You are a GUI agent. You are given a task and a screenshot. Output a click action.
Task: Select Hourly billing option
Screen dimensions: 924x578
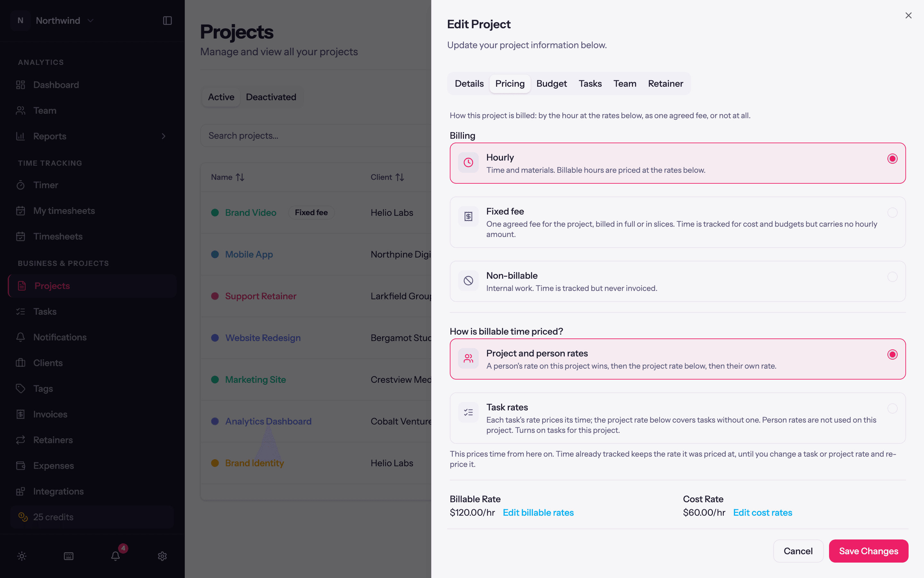click(x=677, y=163)
